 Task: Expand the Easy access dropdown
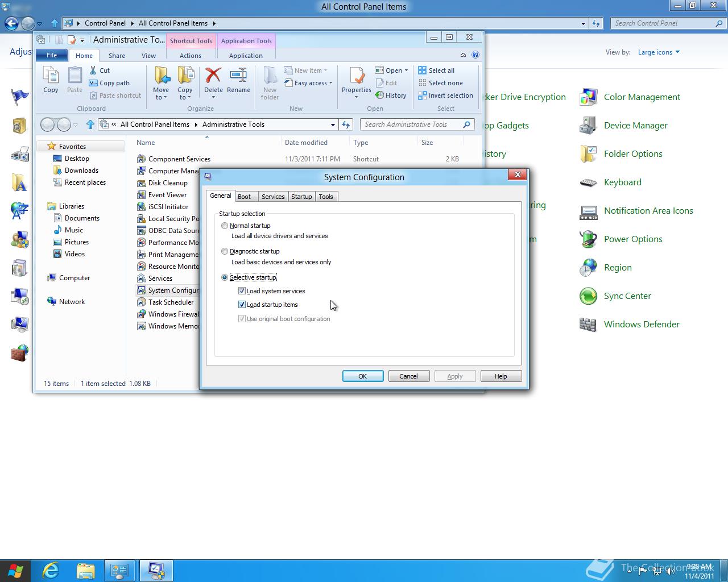pos(330,83)
